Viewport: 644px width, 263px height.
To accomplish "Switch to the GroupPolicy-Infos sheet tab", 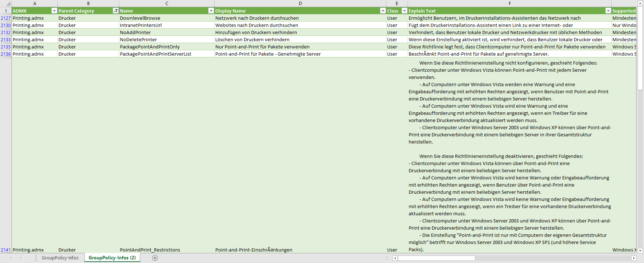I will pos(60,258).
